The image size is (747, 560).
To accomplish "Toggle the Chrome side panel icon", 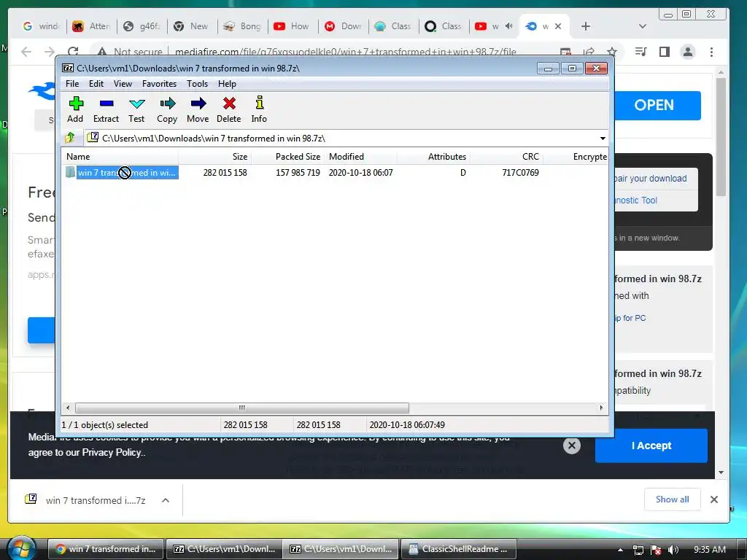I will point(664,52).
